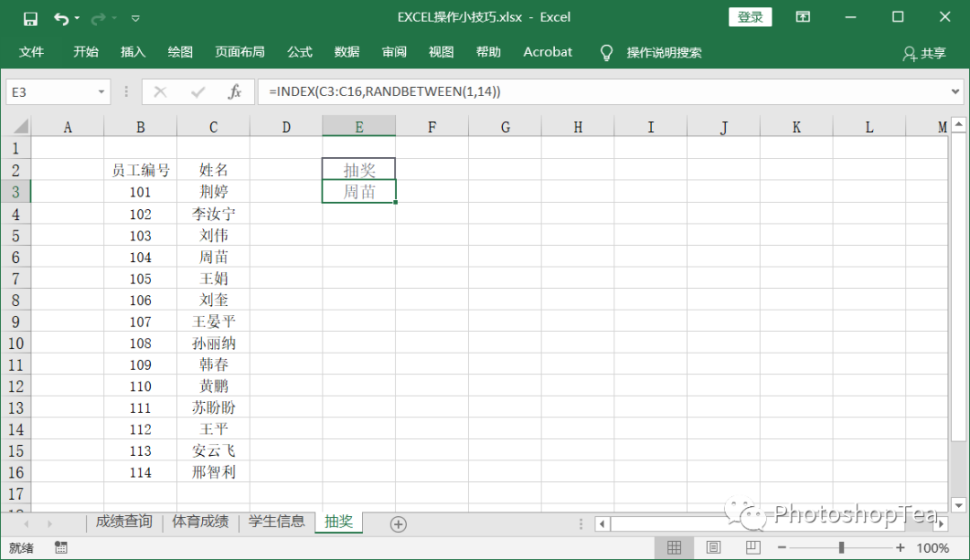Screen dimensions: 970x560
Task: Open Customize Quick Access Toolbar dropdown
Action: pos(136,19)
